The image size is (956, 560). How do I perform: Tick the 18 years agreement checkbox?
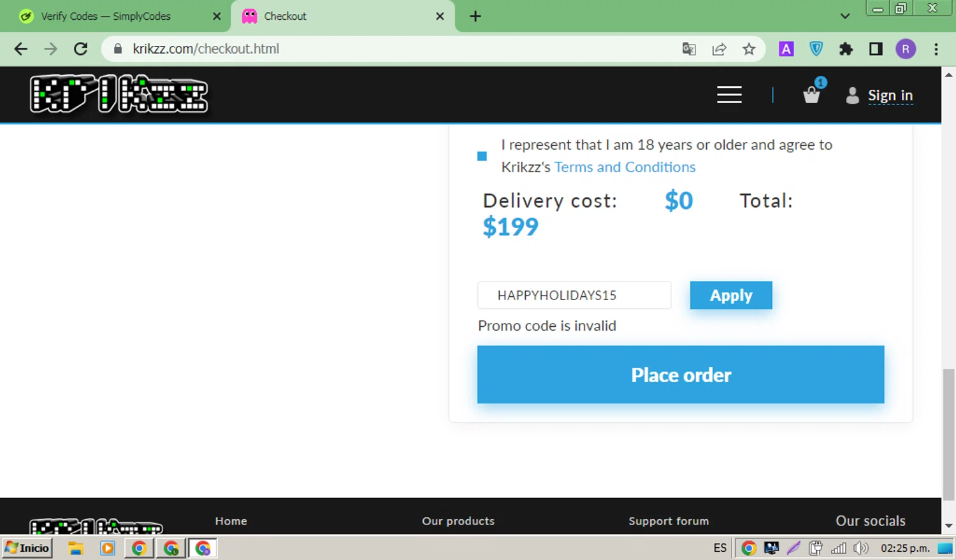(482, 156)
